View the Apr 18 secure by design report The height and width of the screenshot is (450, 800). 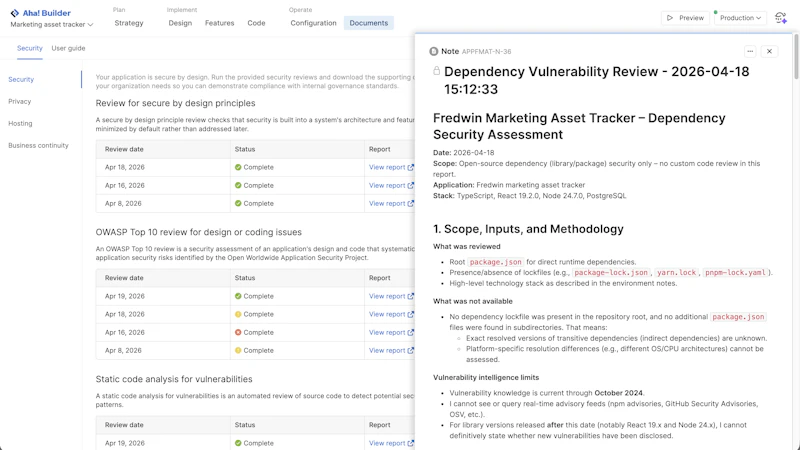(391, 167)
